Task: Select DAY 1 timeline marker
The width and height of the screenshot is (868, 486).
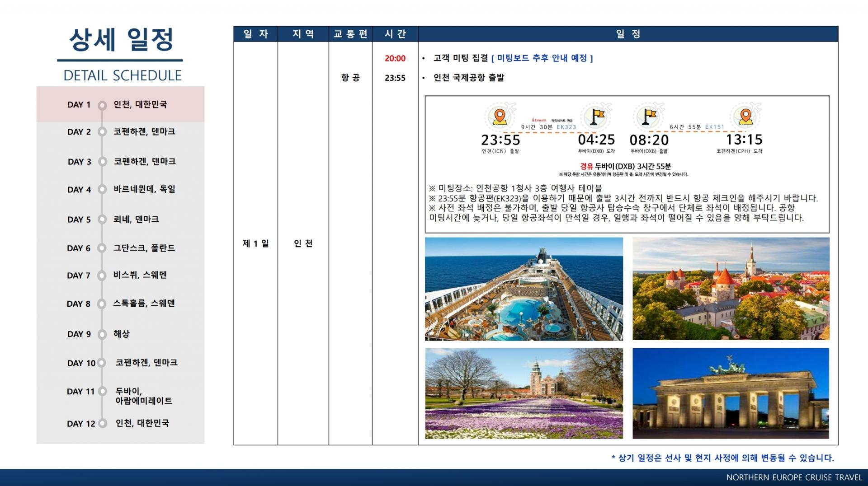Action: point(103,105)
